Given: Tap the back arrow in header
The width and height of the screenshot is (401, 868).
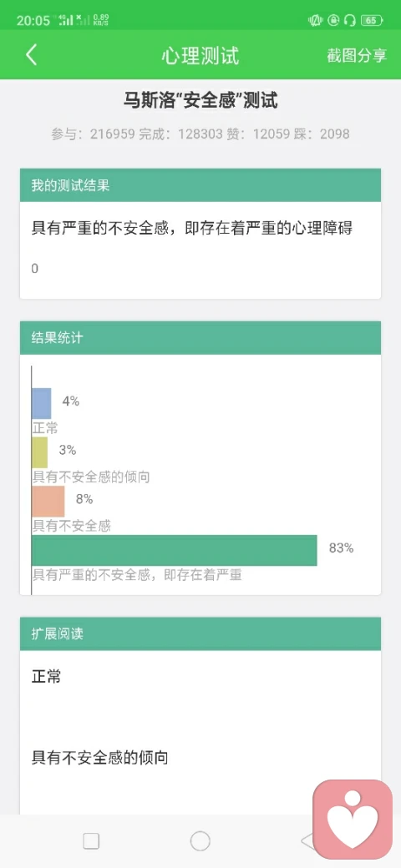Looking at the screenshot, I should [x=32, y=55].
